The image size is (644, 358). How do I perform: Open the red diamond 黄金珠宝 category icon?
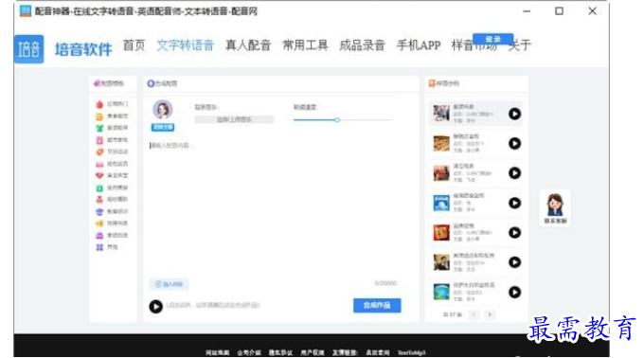click(99, 176)
